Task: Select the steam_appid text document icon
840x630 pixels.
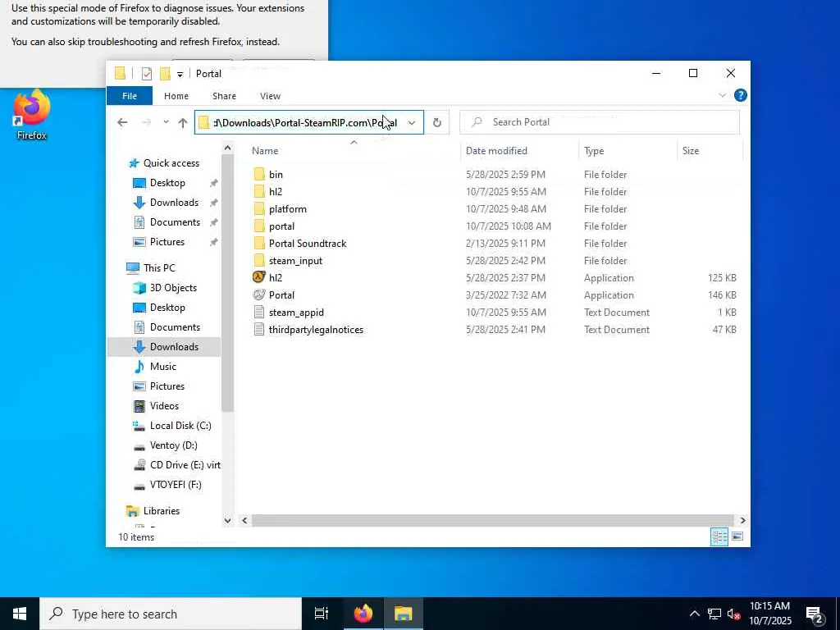Action: [x=259, y=313]
